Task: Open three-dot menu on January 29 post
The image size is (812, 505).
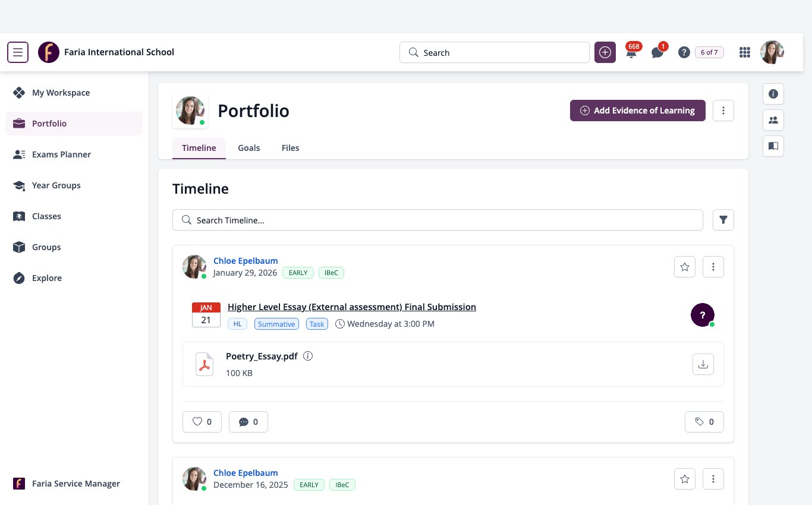Action: tap(713, 267)
